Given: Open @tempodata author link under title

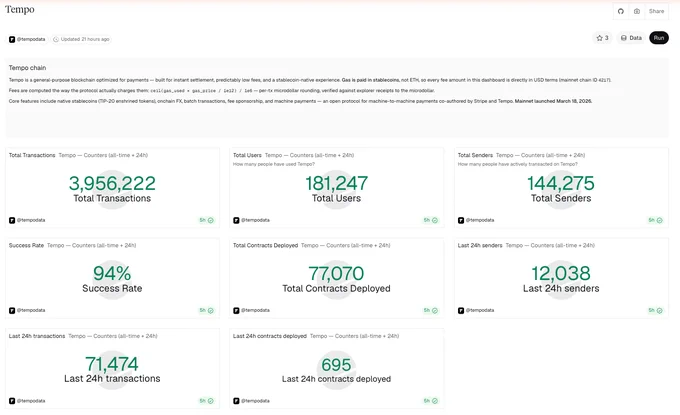Looking at the screenshot, I should [27, 39].
